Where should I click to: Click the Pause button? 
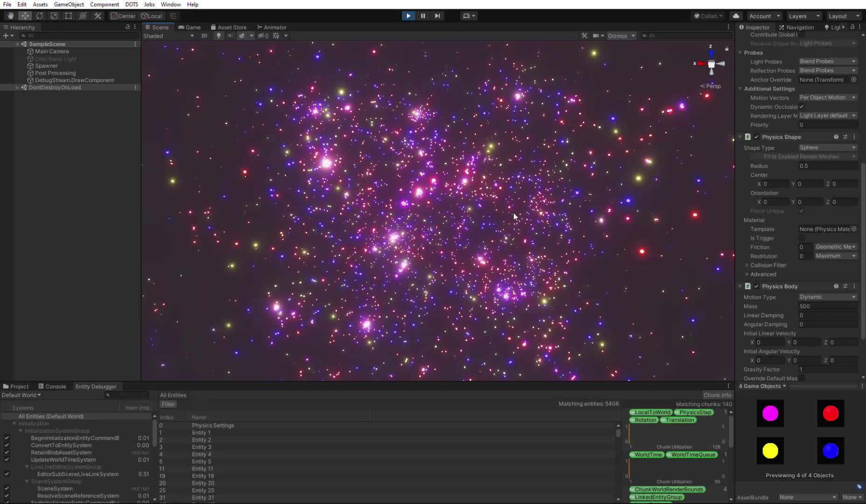coord(423,16)
